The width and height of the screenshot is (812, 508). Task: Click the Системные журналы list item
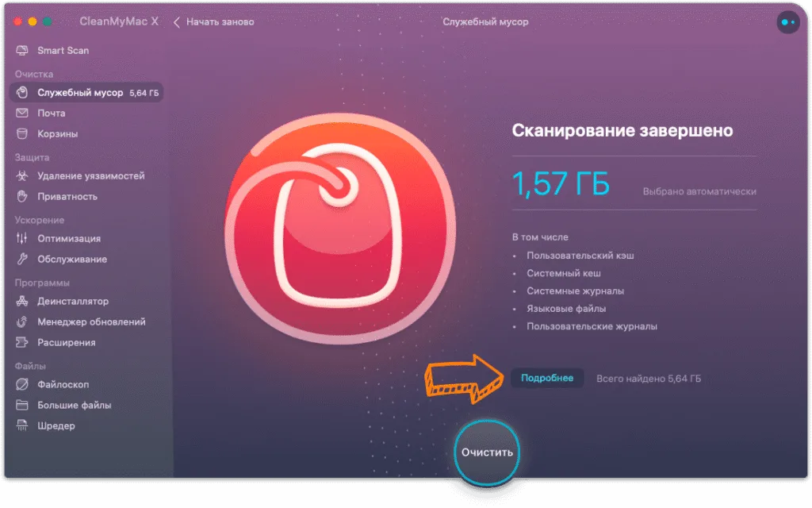click(x=576, y=291)
